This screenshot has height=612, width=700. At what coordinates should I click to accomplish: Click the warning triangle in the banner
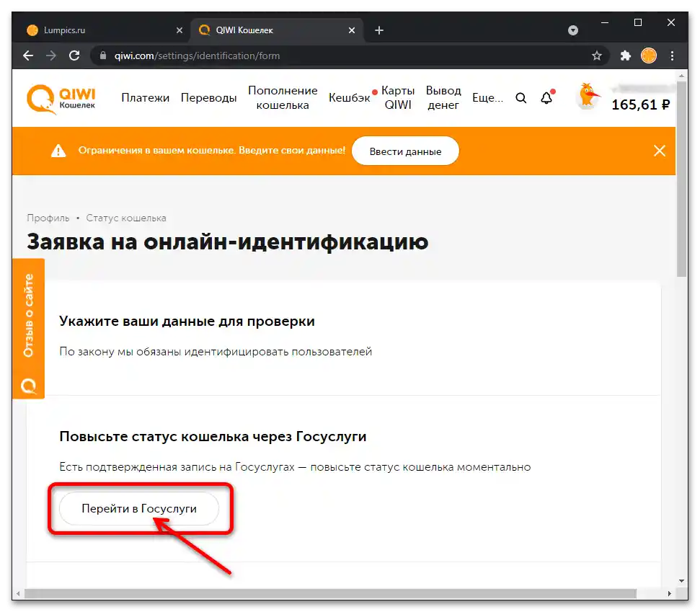(58, 151)
